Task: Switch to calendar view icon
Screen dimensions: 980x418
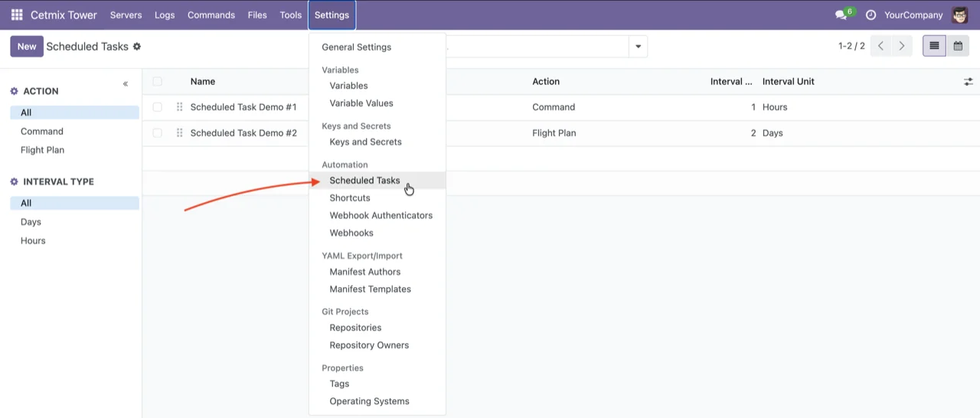Action: tap(958, 46)
